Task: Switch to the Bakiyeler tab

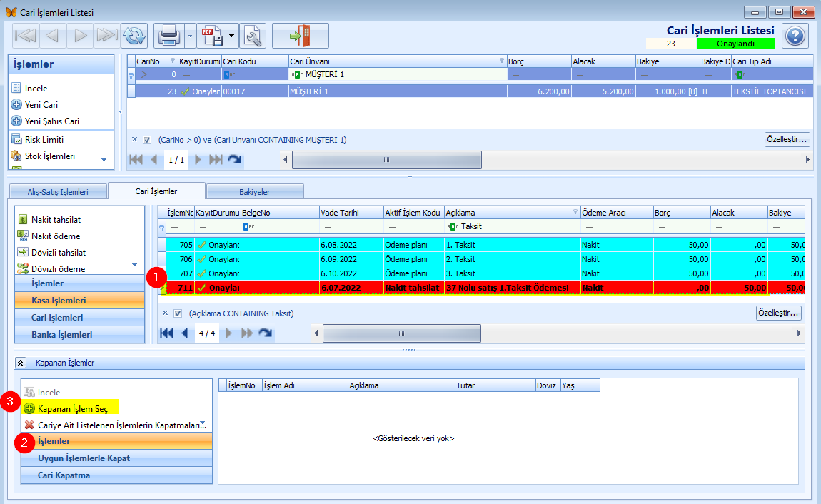Action: point(255,191)
